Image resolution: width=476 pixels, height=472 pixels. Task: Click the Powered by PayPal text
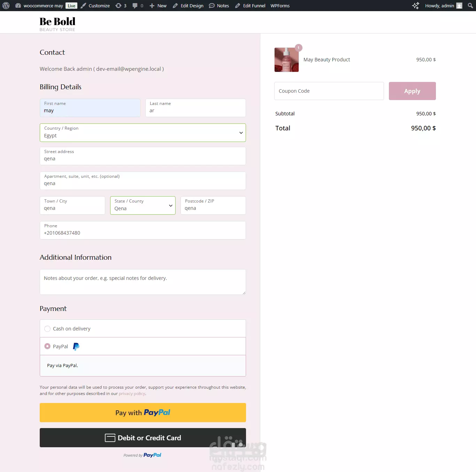tap(143, 455)
